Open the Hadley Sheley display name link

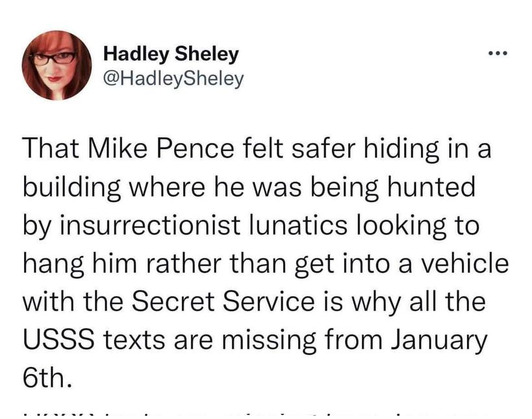pos(171,54)
